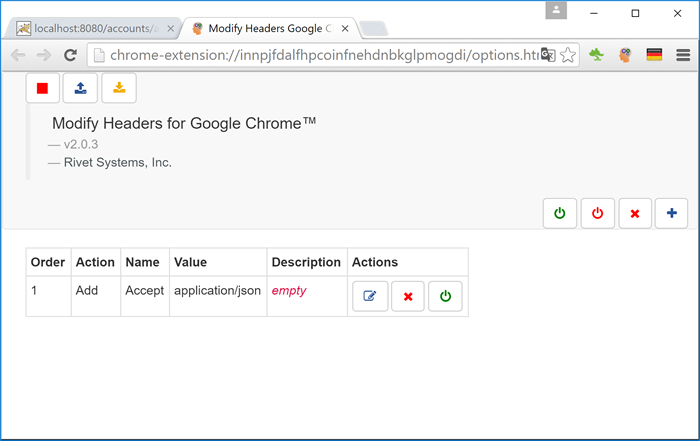
Task: Enable all headers with green power button
Action: pos(560,213)
